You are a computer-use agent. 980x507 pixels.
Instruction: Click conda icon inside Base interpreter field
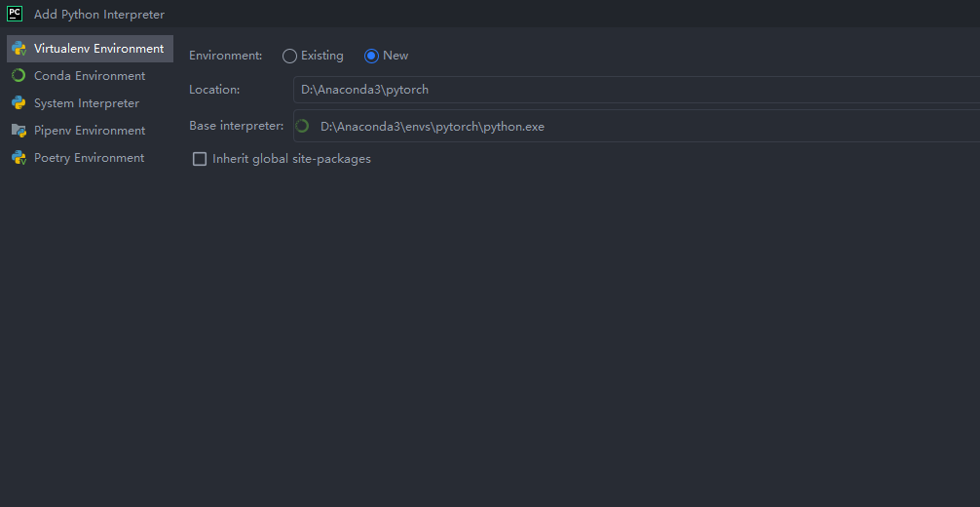(303, 127)
